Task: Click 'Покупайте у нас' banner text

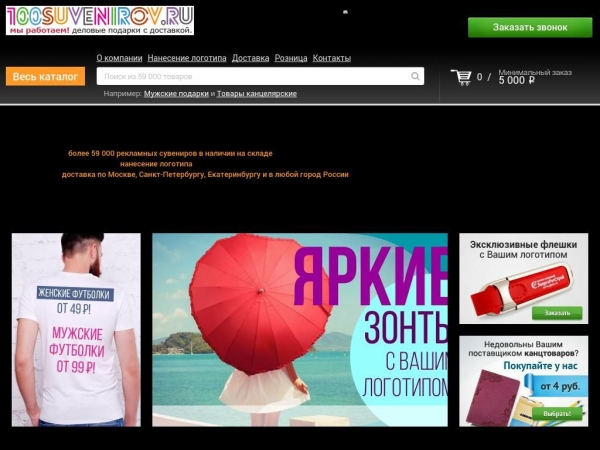Action: 540,366
